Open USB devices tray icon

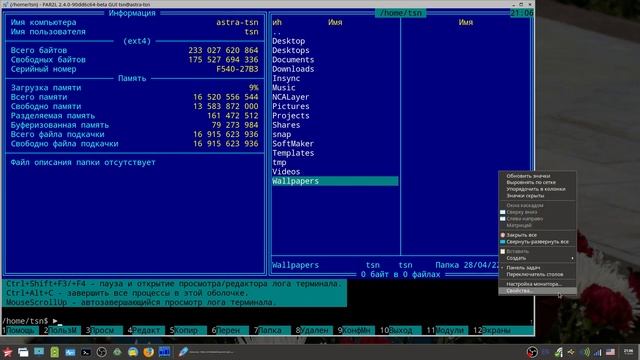(x=571, y=352)
